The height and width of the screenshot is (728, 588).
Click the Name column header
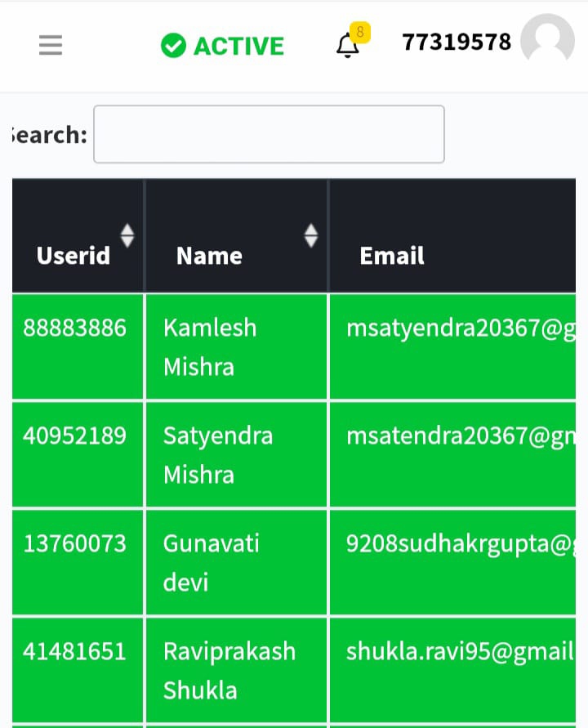point(236,235)
